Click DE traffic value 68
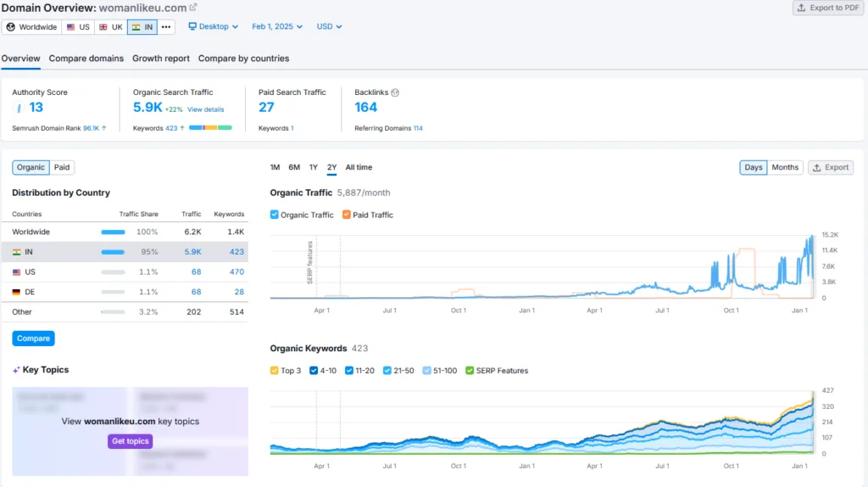 point(196,292)
